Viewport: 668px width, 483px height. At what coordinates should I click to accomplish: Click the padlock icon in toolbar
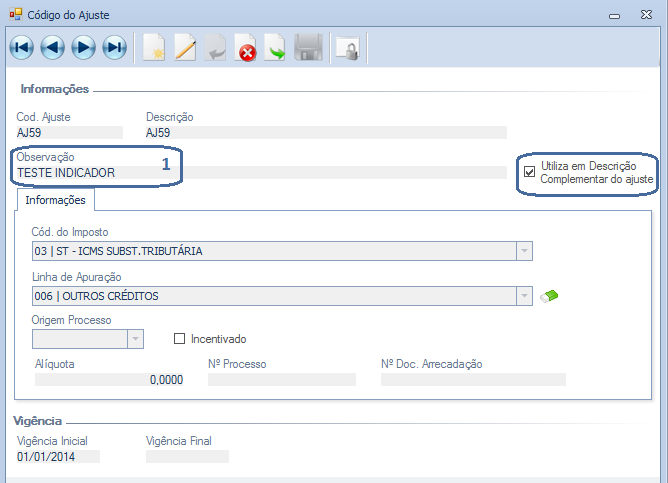pyautogui.click(x=347, y=47)
